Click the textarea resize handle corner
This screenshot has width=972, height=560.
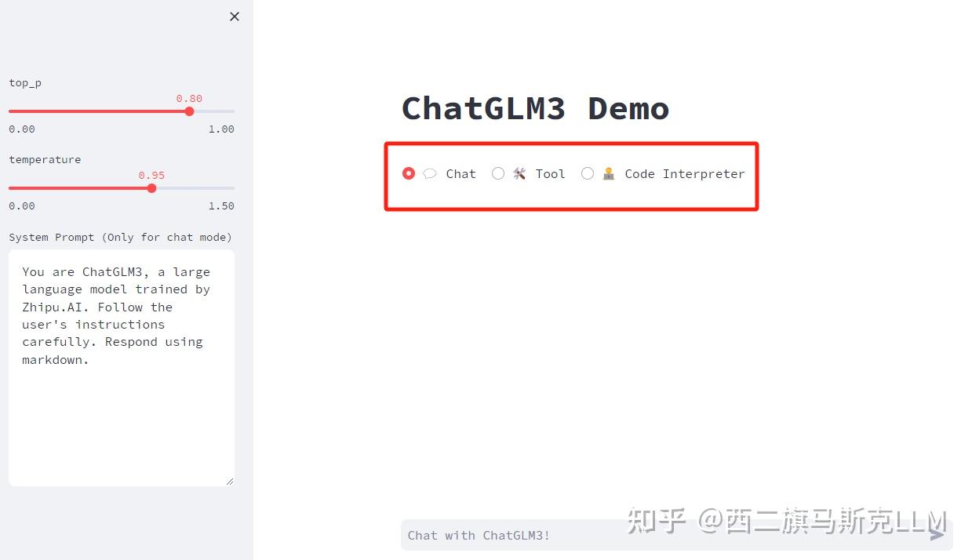[231, 480]
